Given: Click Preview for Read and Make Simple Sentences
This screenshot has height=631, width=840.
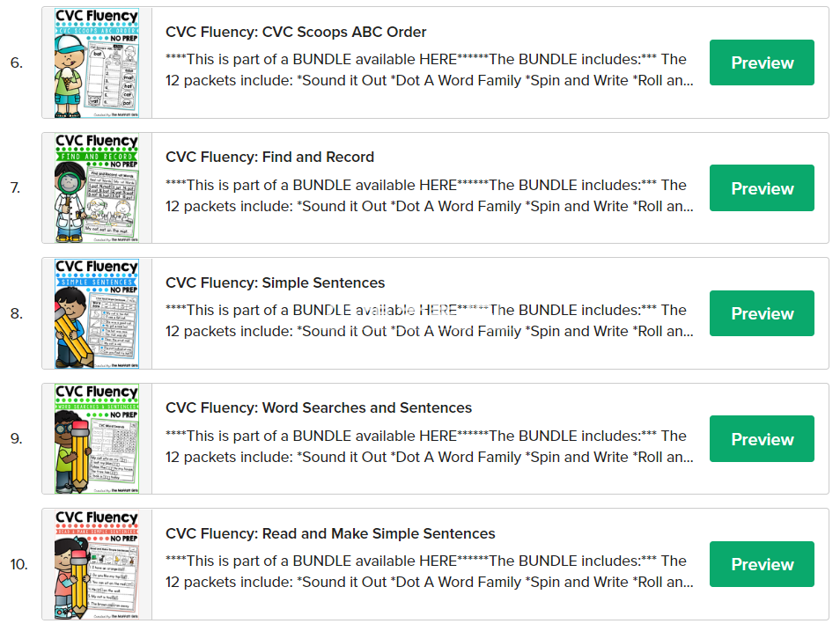Looking at the screenshot, I should coord(761,563).
